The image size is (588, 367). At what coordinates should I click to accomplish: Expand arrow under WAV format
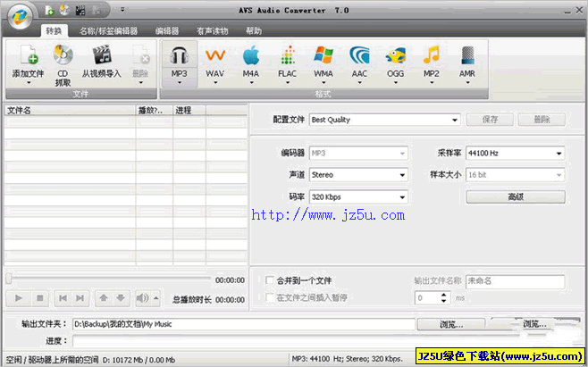(215, 82)
